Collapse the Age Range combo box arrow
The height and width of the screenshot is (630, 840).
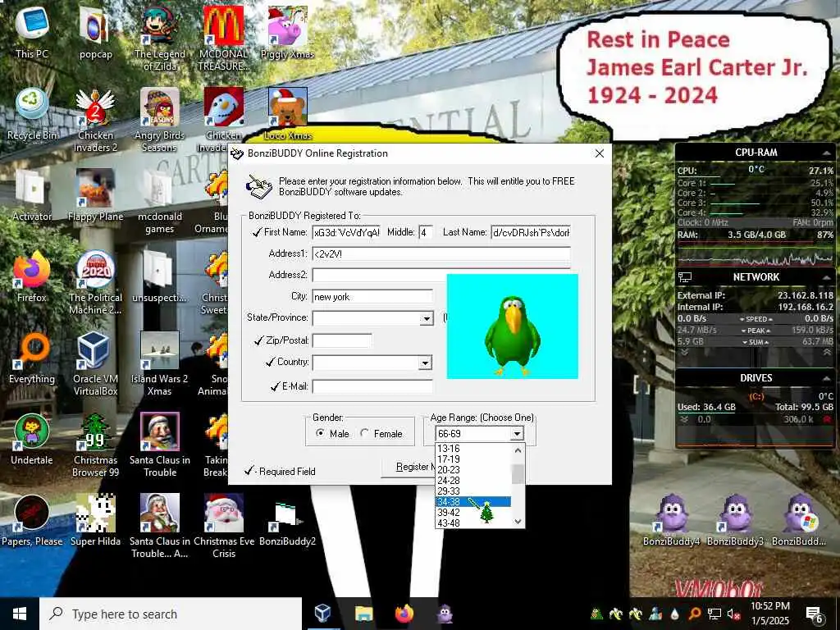click(x=517, y=433)
